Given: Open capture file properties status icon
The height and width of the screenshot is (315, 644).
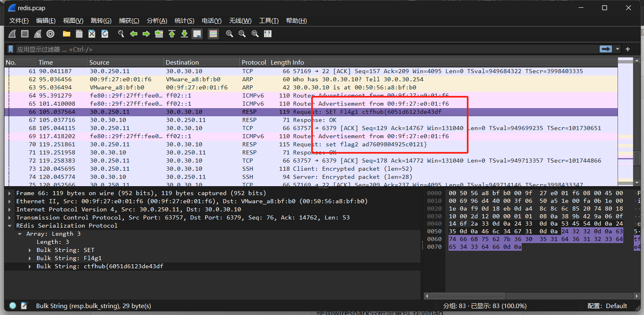Looking at the screenshot, I should click(x=24, y=306).
